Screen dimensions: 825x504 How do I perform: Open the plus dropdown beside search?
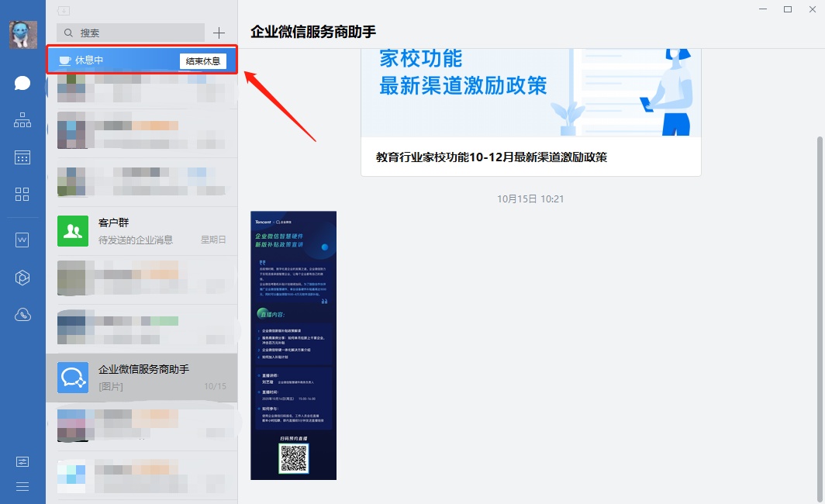(219, 33)
